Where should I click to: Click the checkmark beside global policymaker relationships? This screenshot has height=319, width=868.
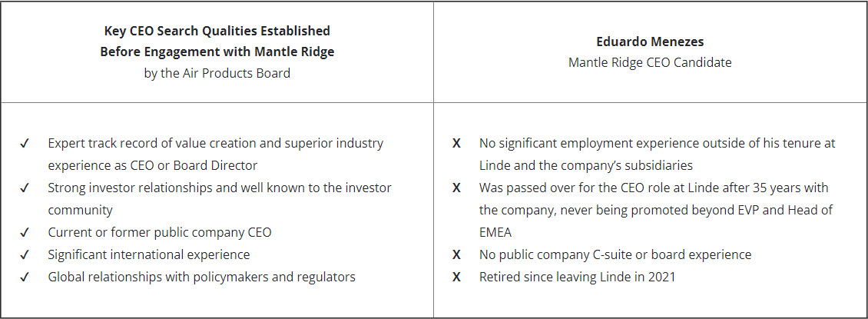click(25, 277)
